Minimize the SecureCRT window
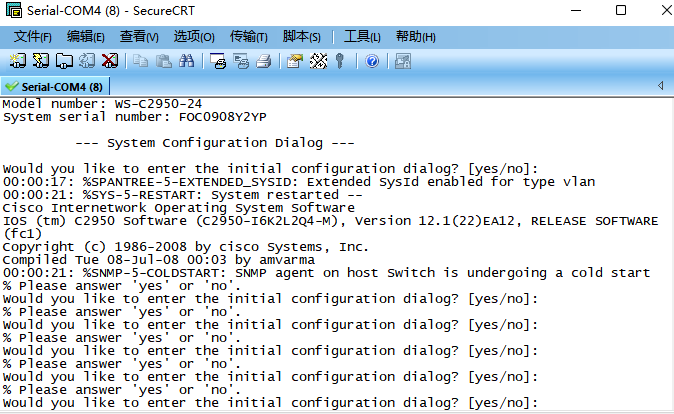 (x=576, y=10)
